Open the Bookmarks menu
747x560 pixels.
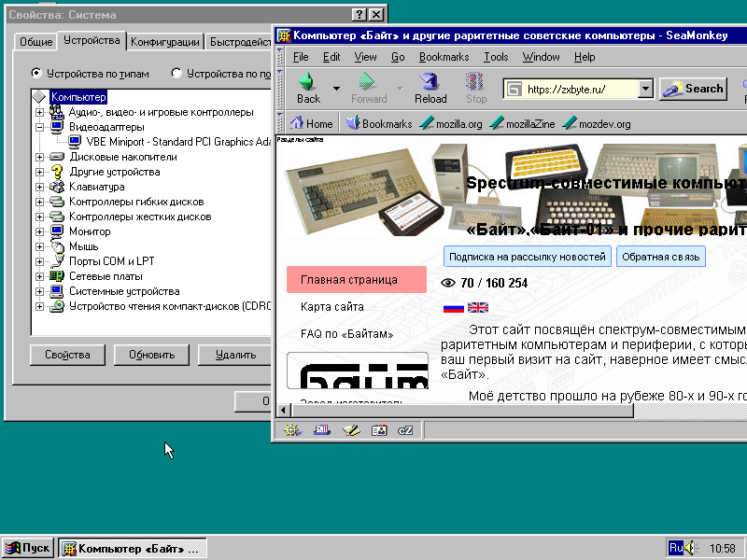444,57
